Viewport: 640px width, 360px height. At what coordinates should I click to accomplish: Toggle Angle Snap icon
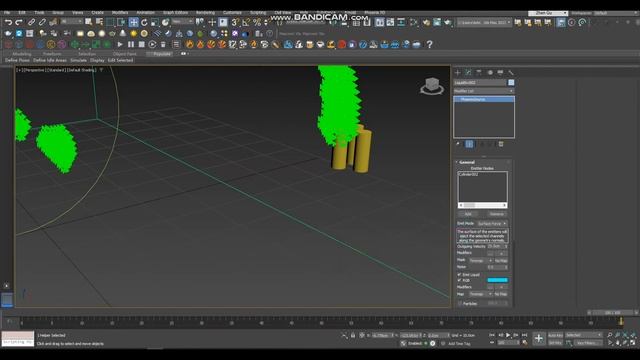246,22
